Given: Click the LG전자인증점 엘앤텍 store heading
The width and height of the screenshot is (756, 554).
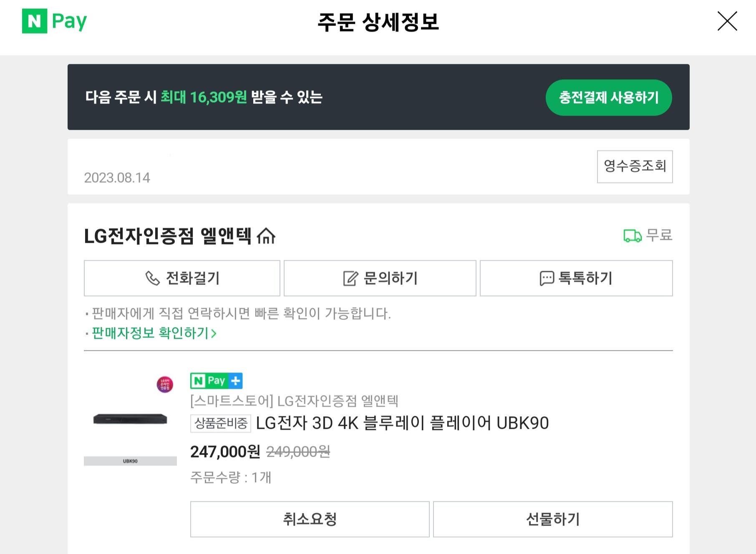Looking at the screenshot, I should point(168,236).
